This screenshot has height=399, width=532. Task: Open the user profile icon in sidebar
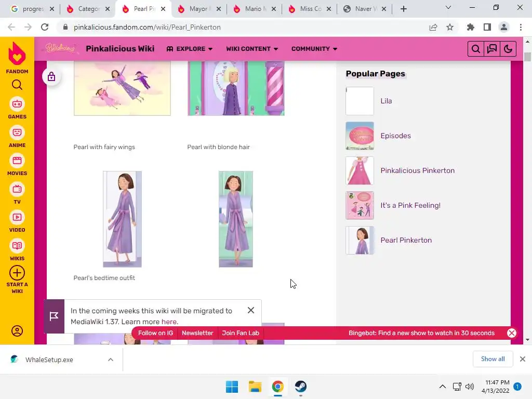[17, 331]
